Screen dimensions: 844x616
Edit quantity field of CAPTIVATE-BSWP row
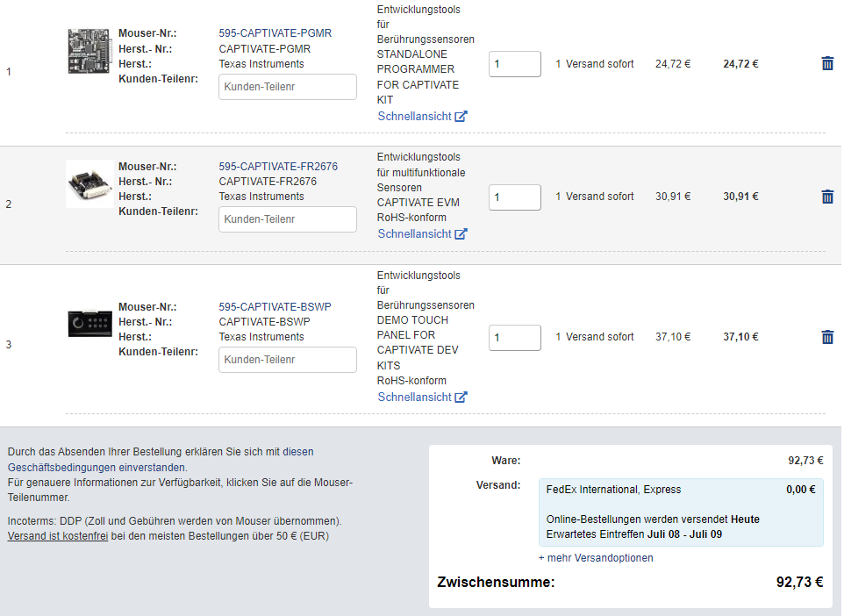[515, 338]
